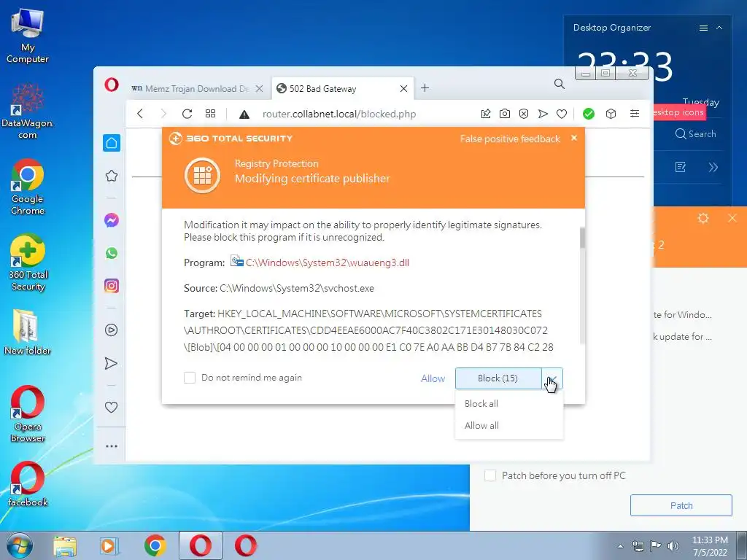Viewport: 747px width, 560px height.
Task: Go back with the Opera back arrow
Action: point(140,114)
